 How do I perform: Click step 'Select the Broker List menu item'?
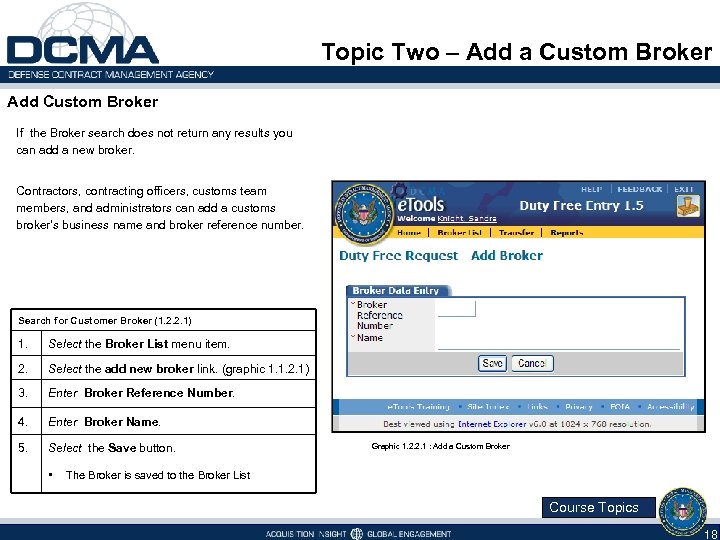point(139,343)
